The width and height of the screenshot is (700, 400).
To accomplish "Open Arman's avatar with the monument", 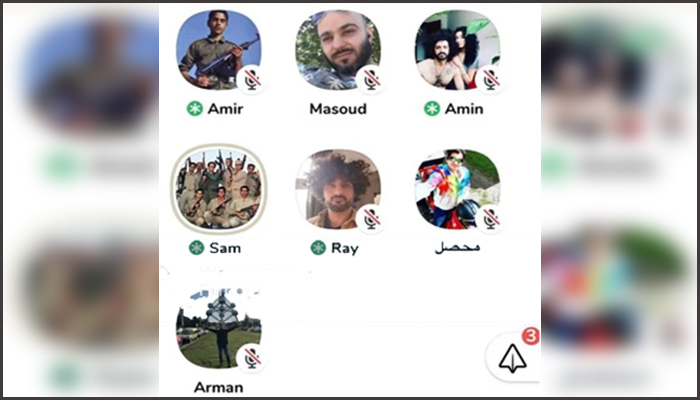I will coord(218,328).
